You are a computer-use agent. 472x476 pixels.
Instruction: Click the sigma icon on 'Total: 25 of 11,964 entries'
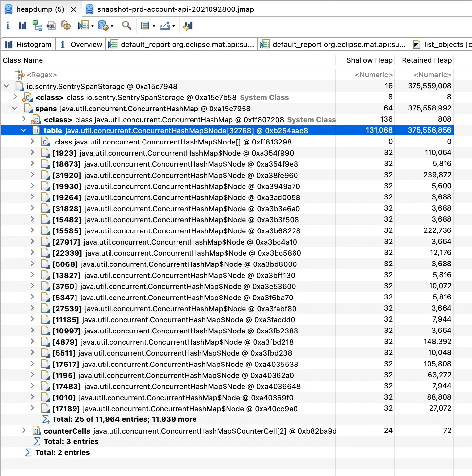coord(46,419)
